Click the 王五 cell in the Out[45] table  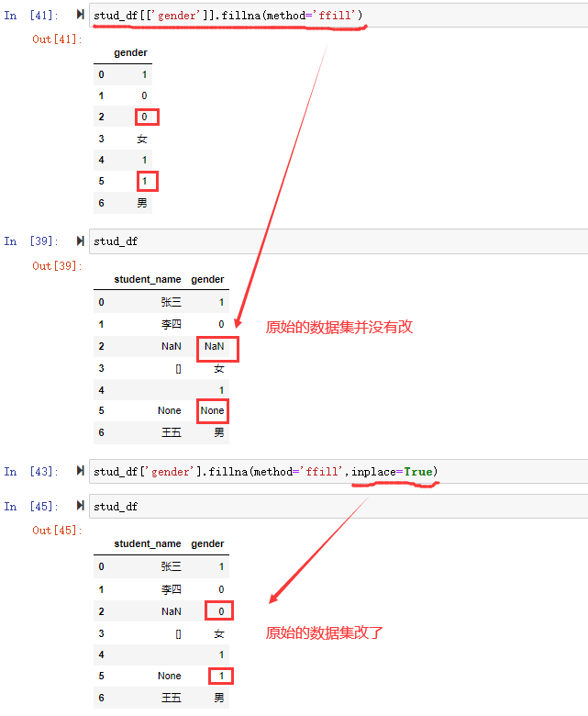[x=171, y=698]
